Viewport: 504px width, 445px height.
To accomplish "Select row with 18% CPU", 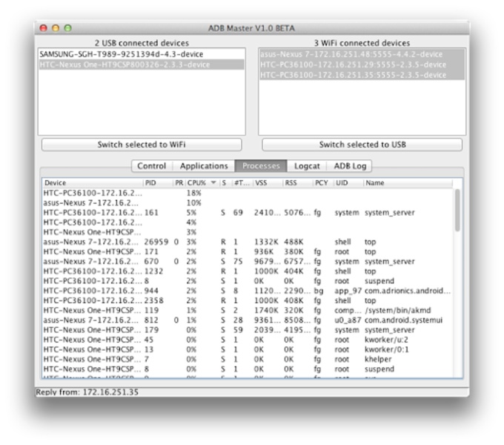I will 248,193.
